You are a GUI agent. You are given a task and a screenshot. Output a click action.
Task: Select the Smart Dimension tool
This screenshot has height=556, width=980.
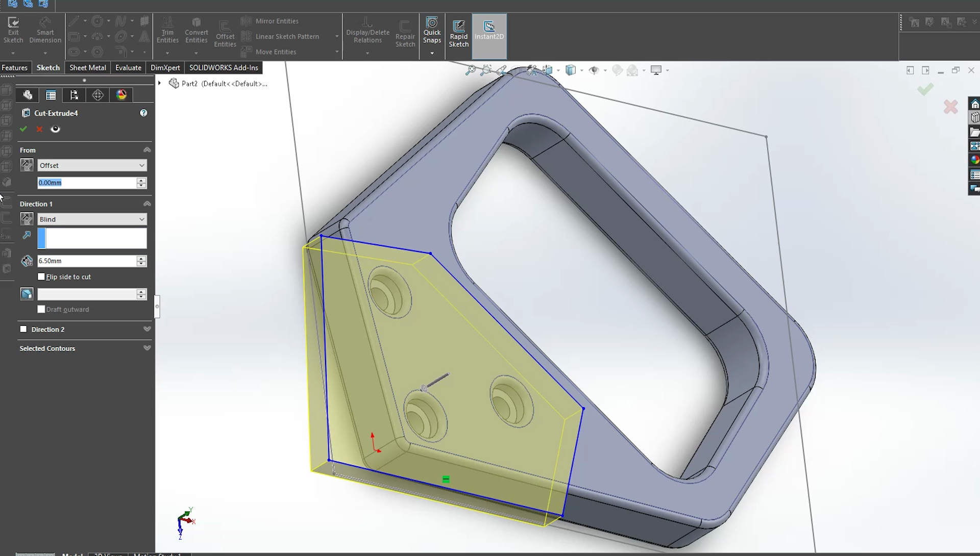coord(45,31)
